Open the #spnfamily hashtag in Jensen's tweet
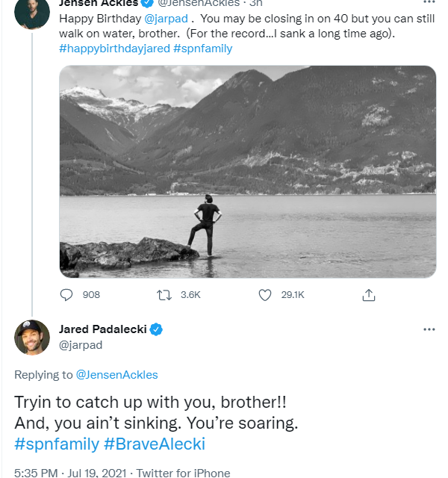This screenshot has height=478, width=448. pyautogui.click(x=203, y=48)
